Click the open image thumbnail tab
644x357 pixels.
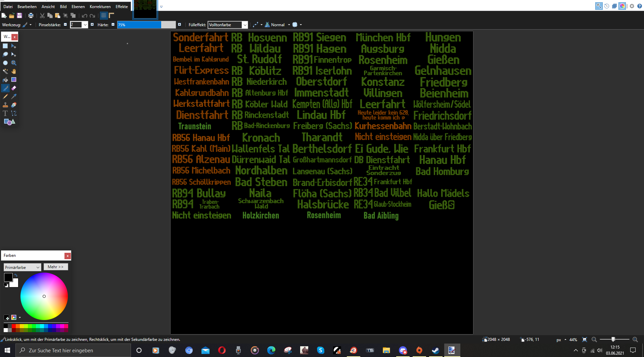(145, 9)
